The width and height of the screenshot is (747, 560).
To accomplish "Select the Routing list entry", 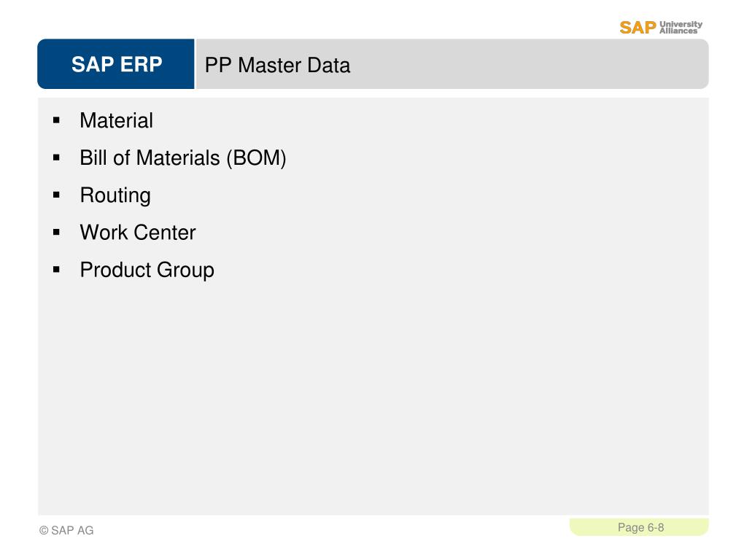I will tap(115, 195).
